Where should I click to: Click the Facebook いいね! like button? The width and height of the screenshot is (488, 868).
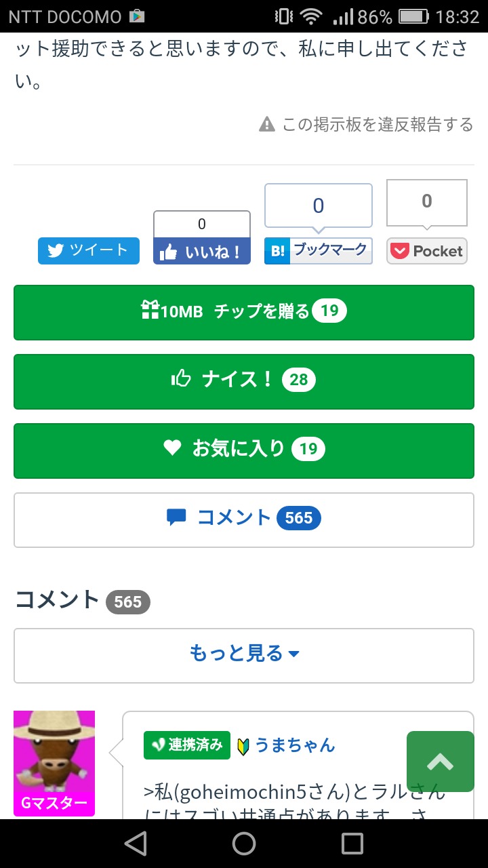[x=201, y=252]
